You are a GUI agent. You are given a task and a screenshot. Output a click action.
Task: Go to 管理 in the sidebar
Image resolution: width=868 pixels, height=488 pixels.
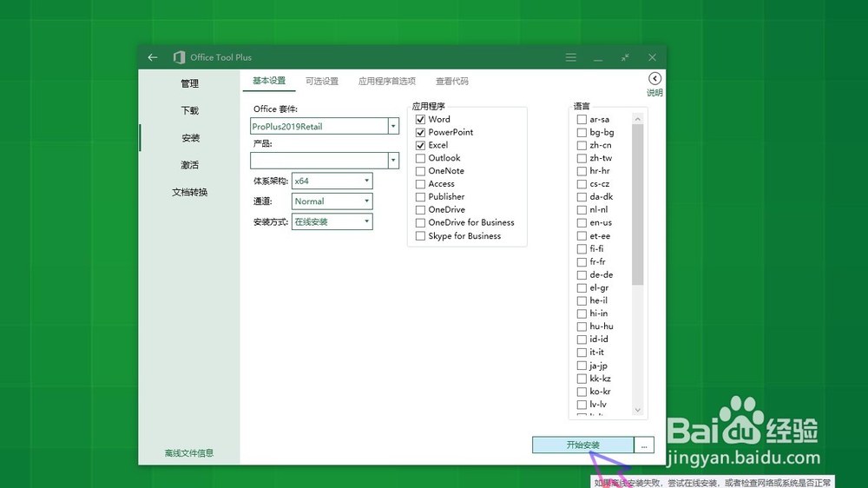[x=190, y=83]
